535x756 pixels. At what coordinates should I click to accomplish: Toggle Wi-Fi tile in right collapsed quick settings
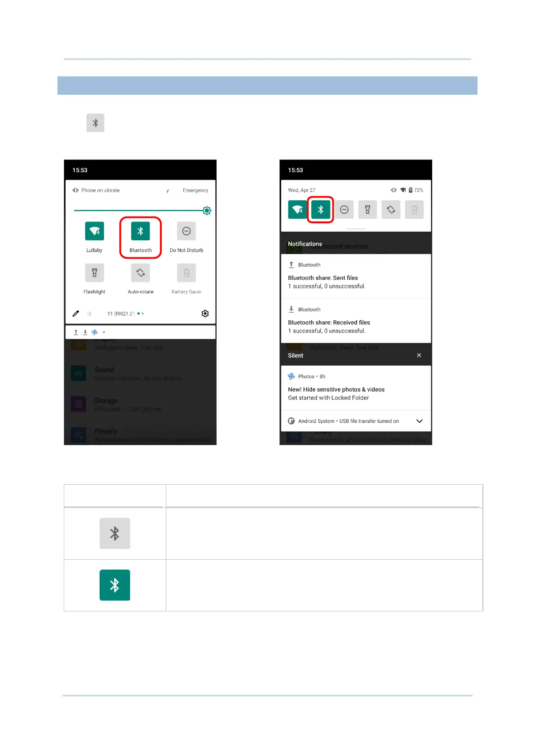297,209
